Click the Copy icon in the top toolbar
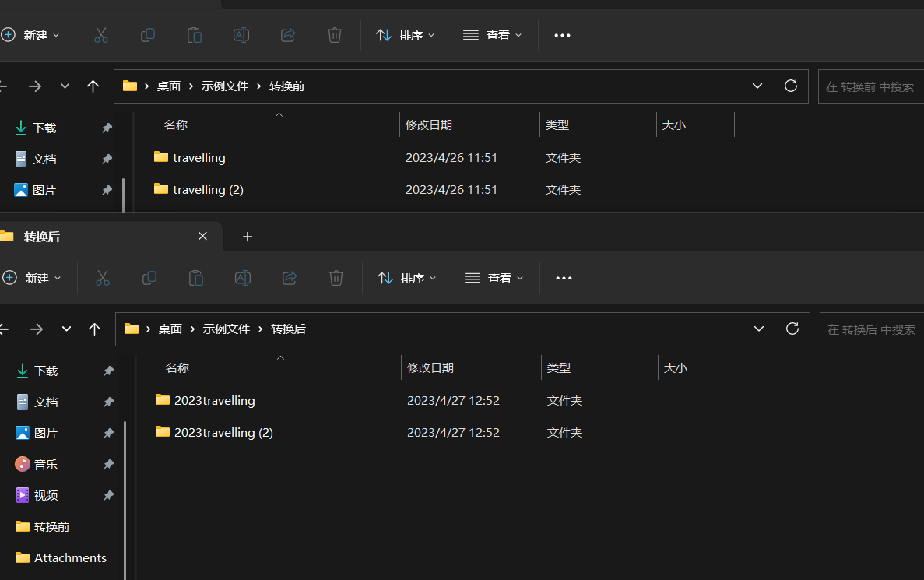Screen dimensions: 924x580 point(147,34)
